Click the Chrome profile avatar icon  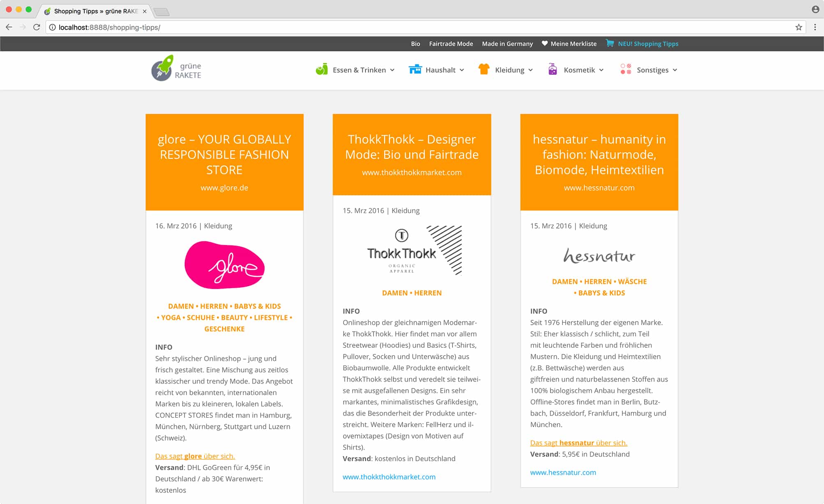pyautogui.click(x=815, y=9)
